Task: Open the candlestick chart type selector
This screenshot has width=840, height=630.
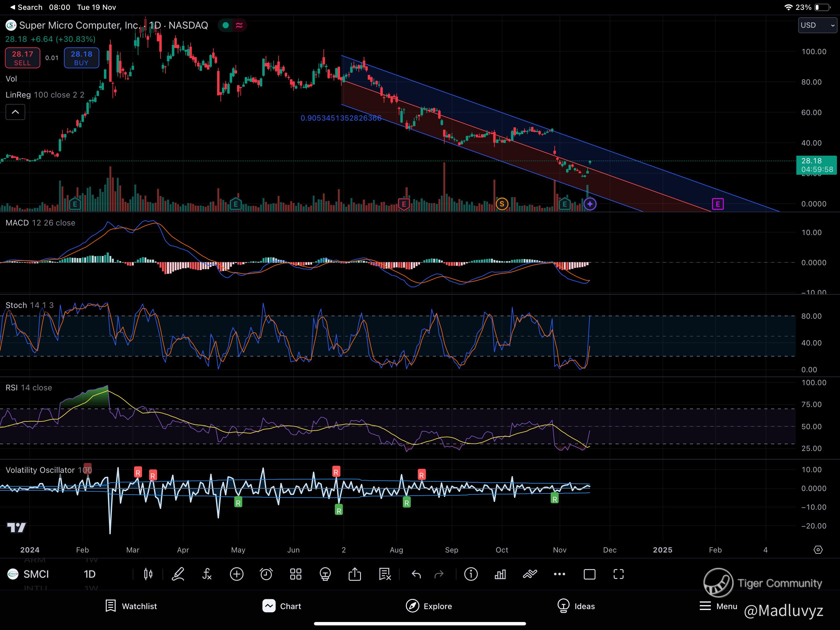Action: point(148,574)
